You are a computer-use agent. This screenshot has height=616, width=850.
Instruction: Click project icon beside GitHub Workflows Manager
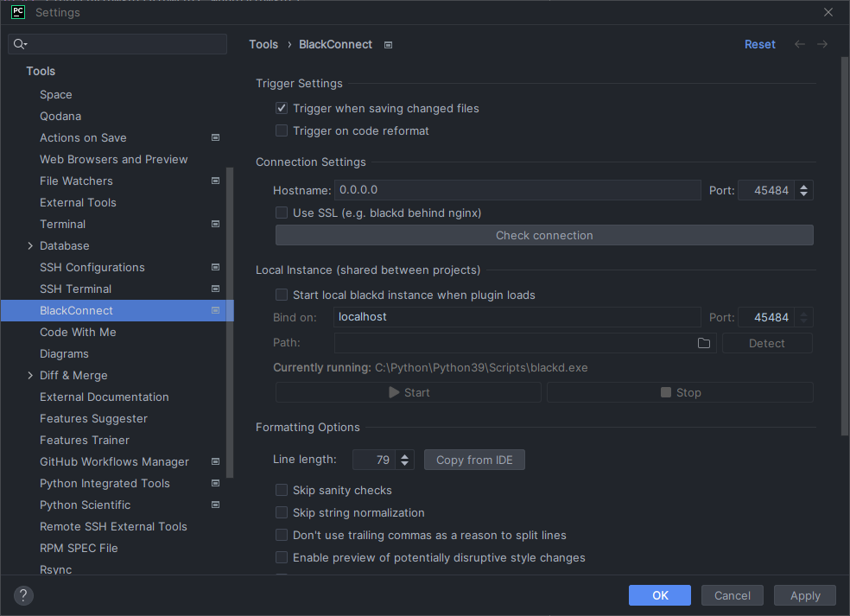point(215,461)
